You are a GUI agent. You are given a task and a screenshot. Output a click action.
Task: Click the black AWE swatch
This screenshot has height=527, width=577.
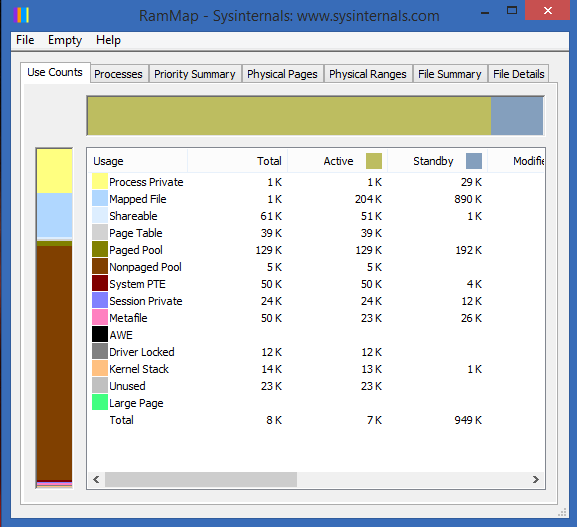coord(100,334)
